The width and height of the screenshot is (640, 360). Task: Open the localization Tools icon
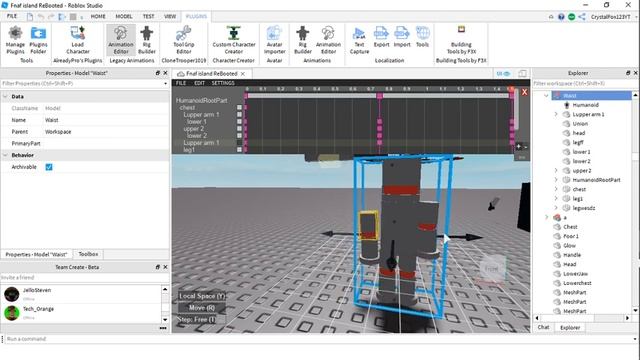pos(422,37)
